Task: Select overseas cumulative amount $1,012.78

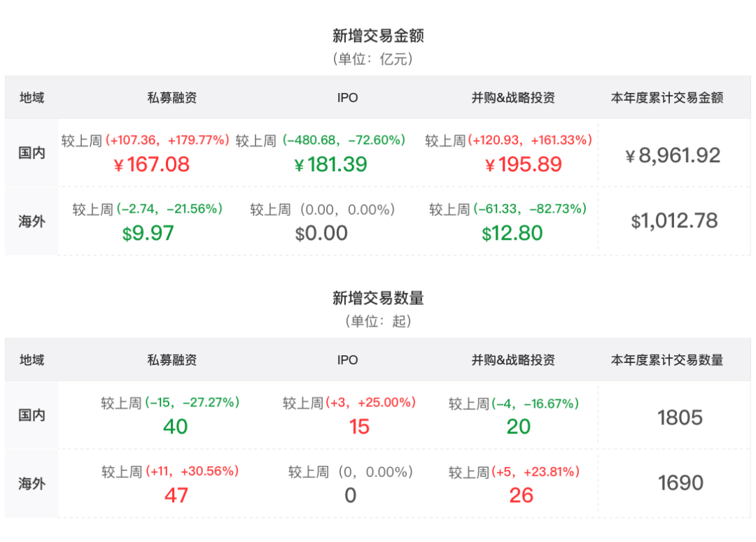Action: coord(674,221)
